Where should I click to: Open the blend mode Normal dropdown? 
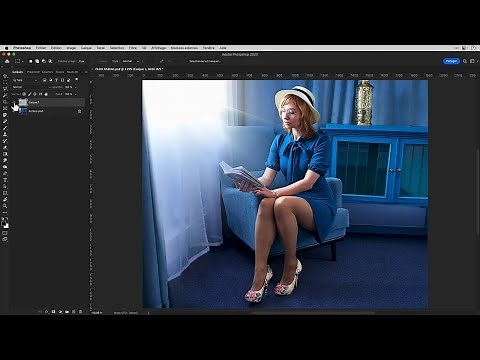[x=32, y=87]
